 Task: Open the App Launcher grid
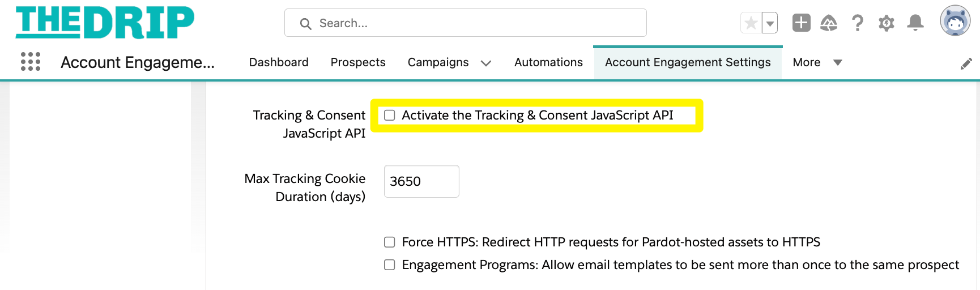(x=31, y=61)
